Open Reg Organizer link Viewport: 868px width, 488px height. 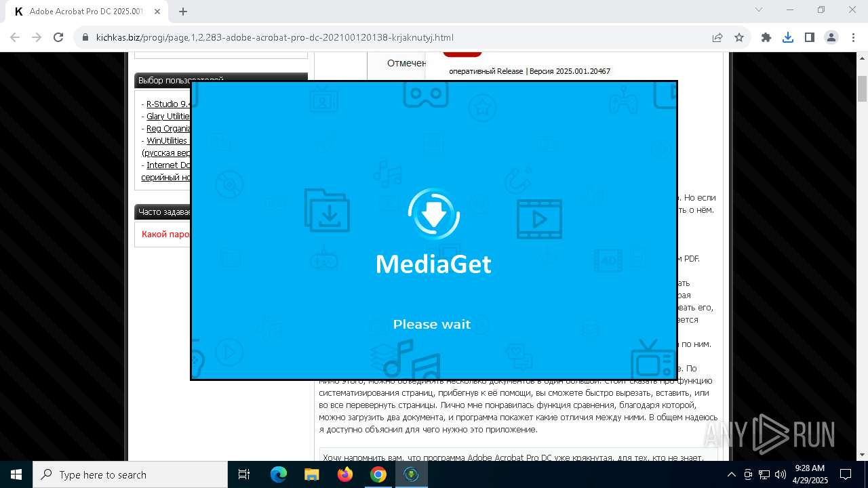(168, 128)
